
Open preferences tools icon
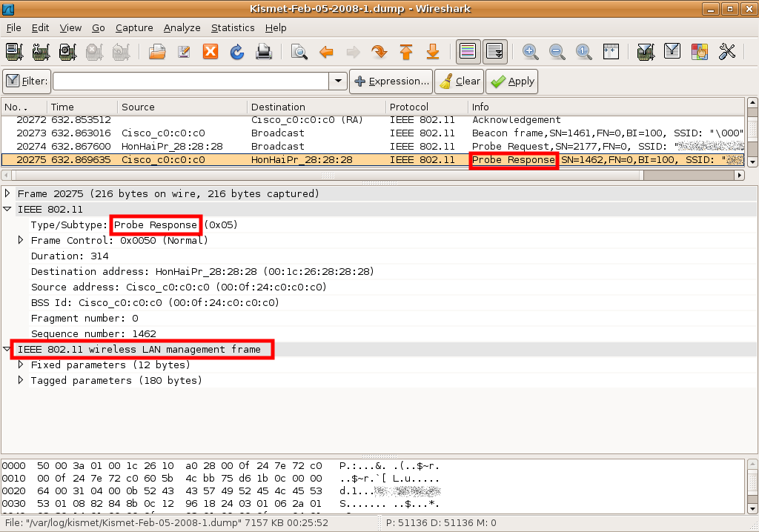[726, 51]
